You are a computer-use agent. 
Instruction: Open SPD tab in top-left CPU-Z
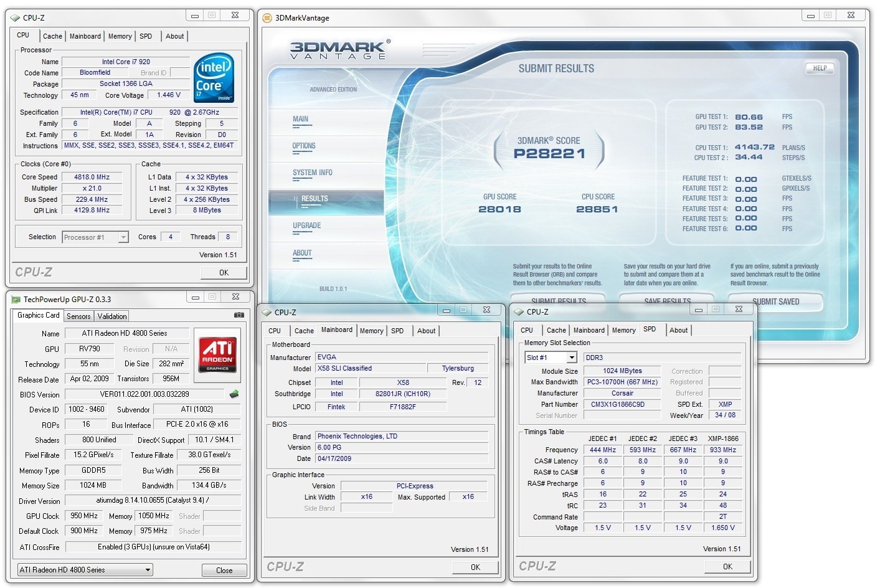(146, 36)
